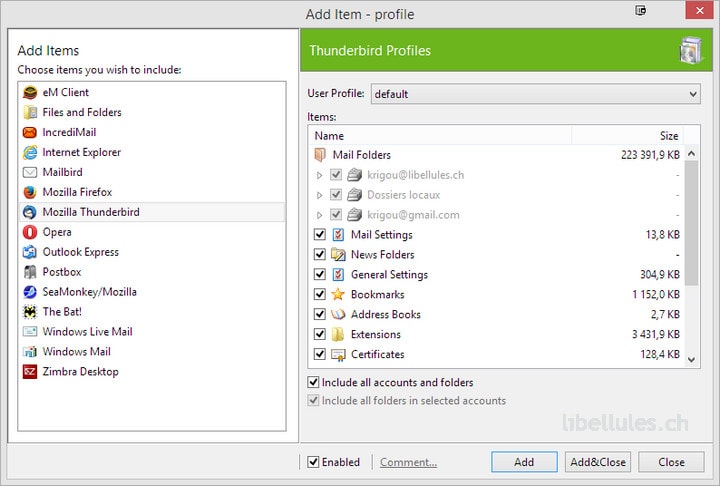Select the Mozilla Thunderbird list entry

152,212
